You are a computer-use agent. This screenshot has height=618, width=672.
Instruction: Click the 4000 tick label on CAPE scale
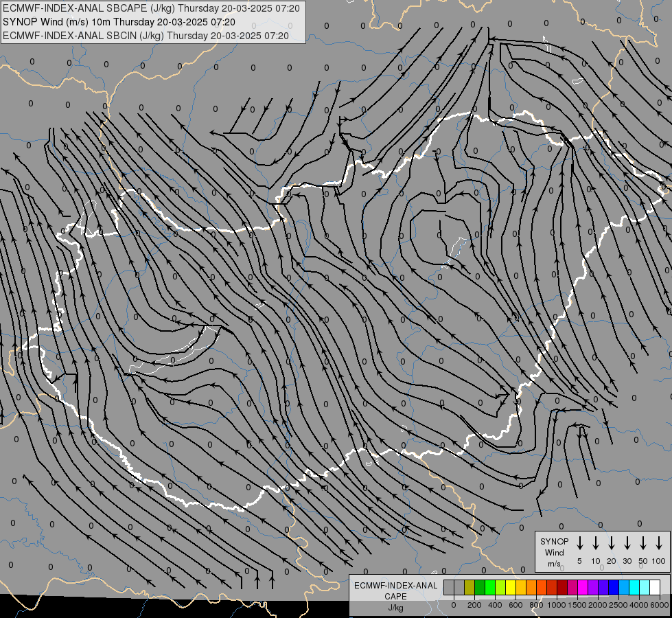click(x=639, y=605)
